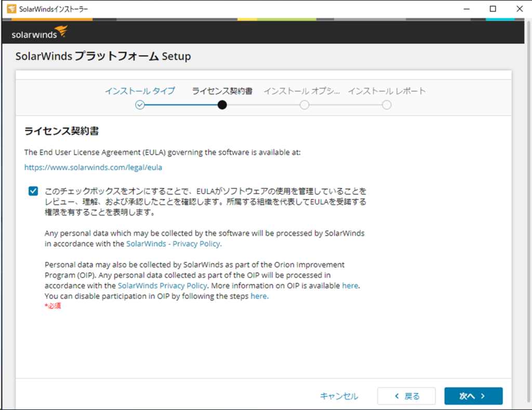Click the ライセンス契約書 section heading
532x410 pixels.
coord(61,131)
